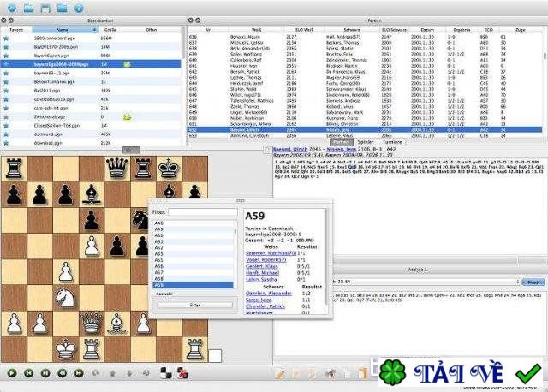Image resolution: width=548 pixels, height=392 pixels.
Task: Click the blue button in Analyse panel
Action: tap(533, 282)
